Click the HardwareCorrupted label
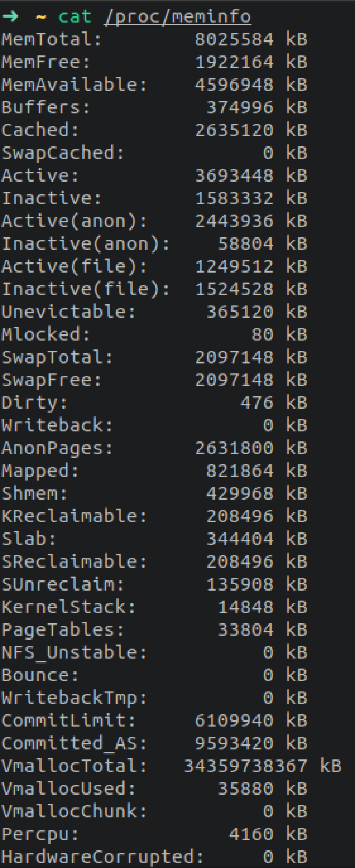This screenshot has width=355, height=868. tap(102, 857)
